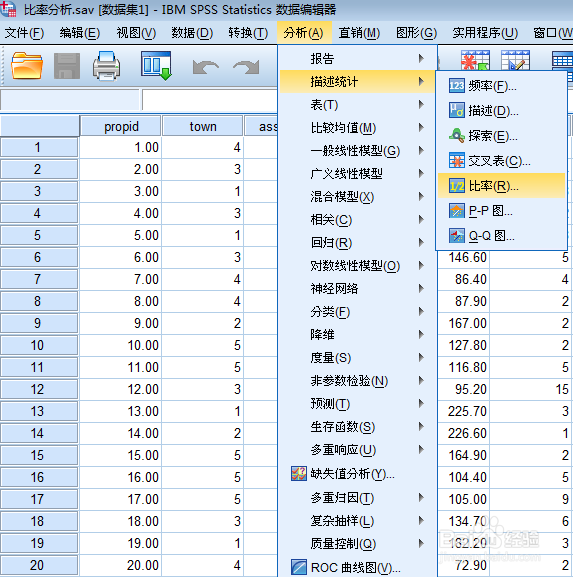Click the 缺失值分析 icon
Viewport: 573px width, 577px height.
pyautogui.click(x=298, y=474)
